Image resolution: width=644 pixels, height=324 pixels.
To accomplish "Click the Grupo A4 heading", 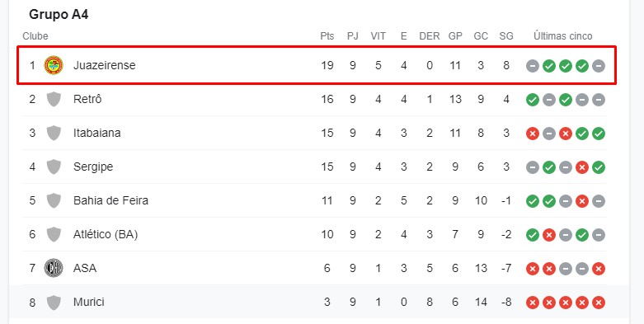I will tap(59, 15).
